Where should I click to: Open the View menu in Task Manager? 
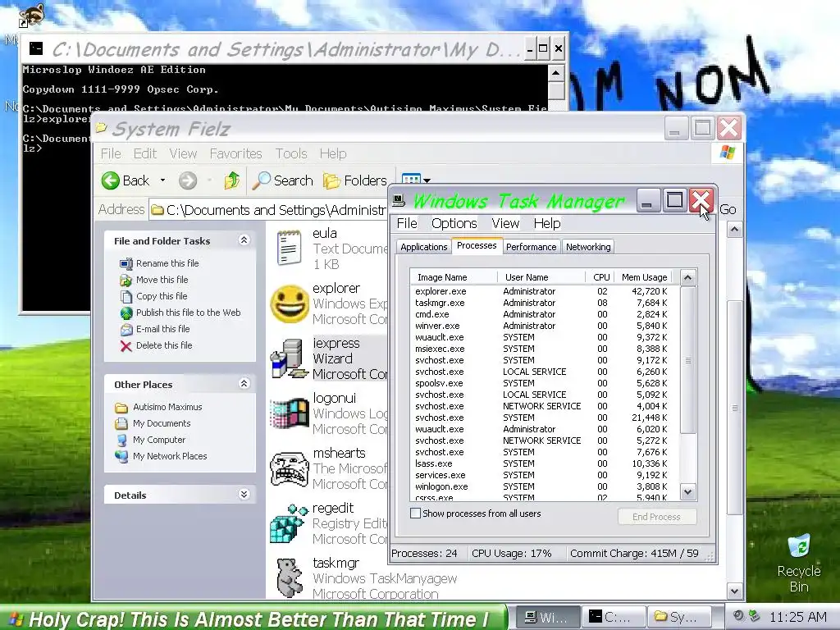[505, 223]
